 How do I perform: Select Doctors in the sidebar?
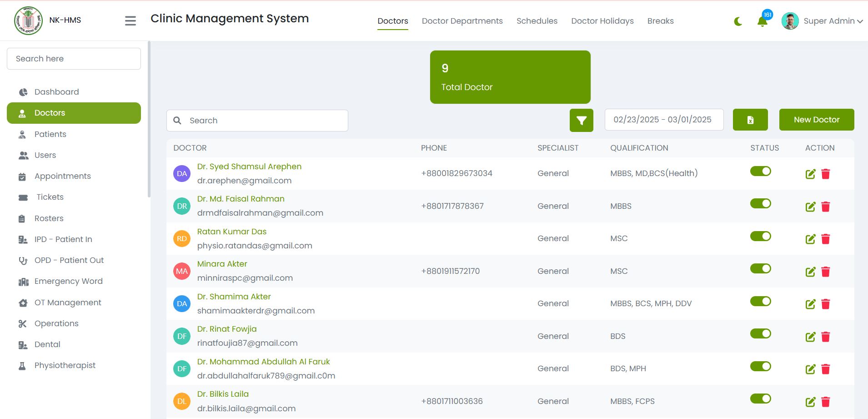[x=74, y=113]
